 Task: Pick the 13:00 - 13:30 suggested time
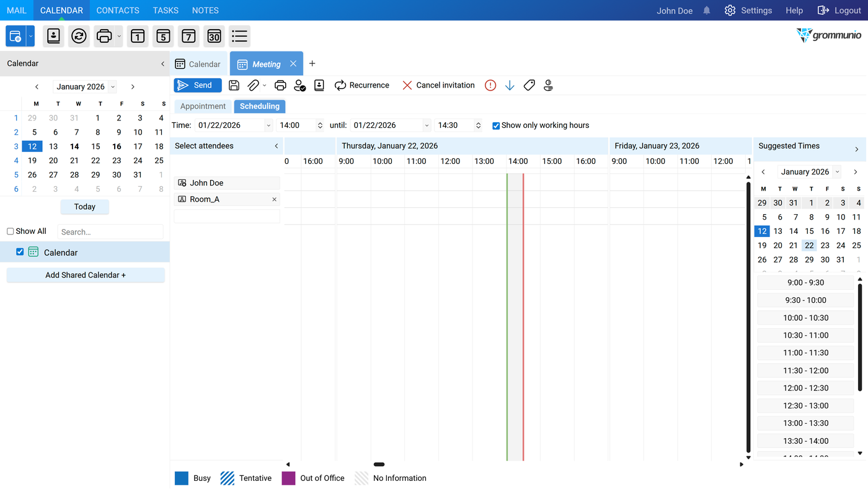(x=805, y=423)
